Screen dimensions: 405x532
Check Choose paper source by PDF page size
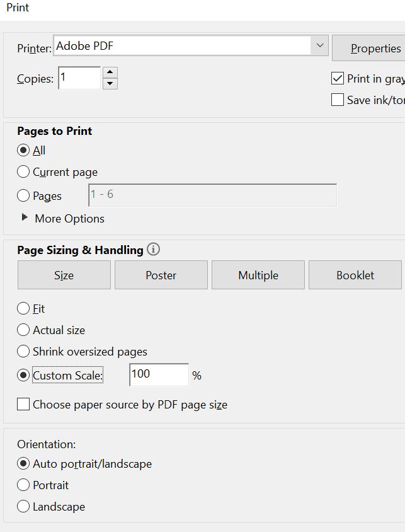(23, 404)
